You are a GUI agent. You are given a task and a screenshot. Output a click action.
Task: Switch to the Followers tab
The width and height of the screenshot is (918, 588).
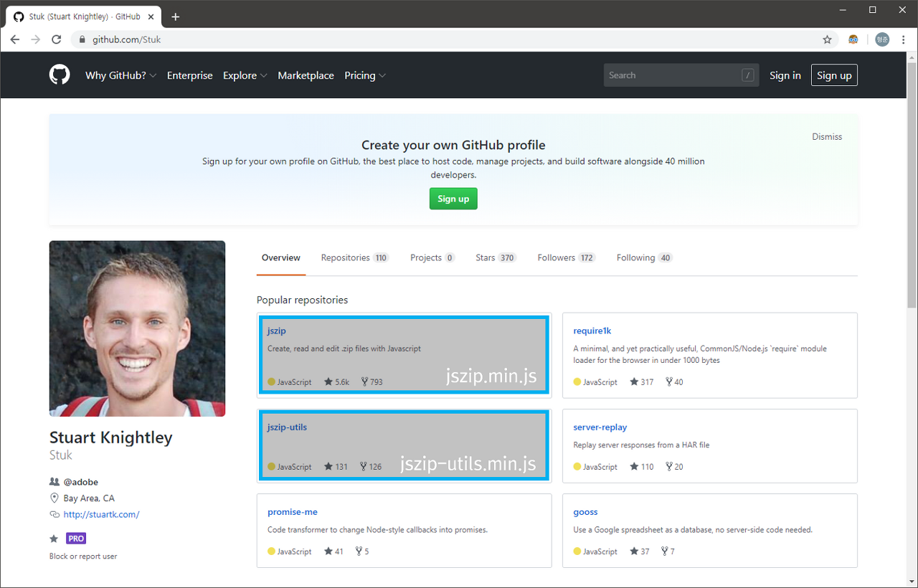[567, 257]
